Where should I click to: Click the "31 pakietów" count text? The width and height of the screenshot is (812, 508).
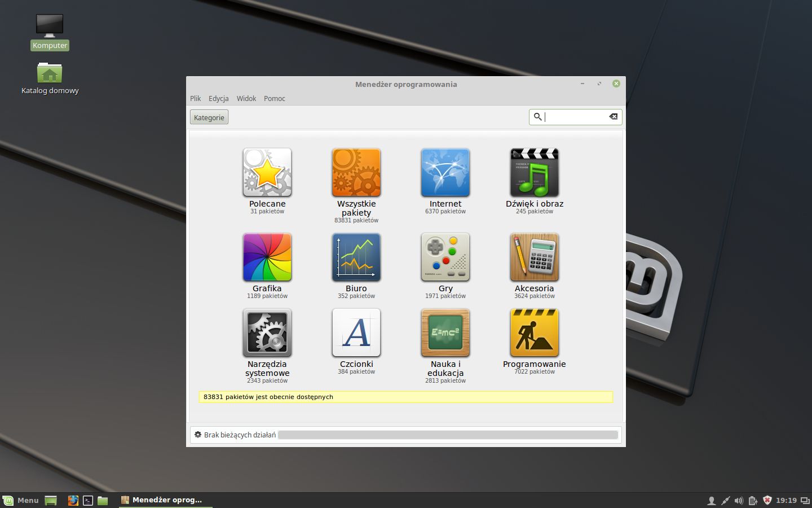(x=267, y=212)
